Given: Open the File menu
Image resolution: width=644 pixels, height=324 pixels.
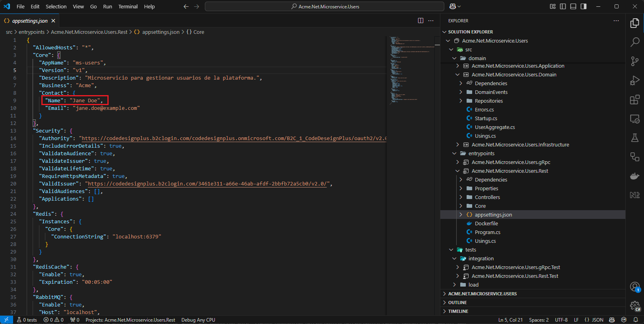Looking at the screenshot, I should 21,6.
